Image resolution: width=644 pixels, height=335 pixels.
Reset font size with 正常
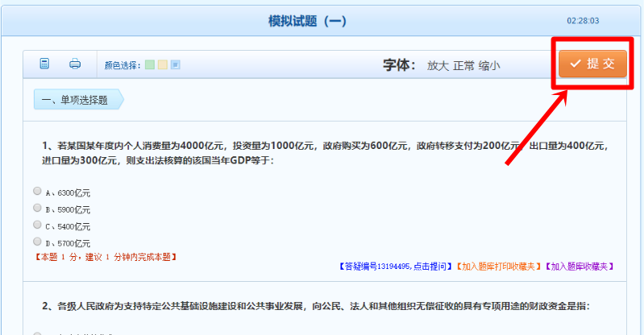464,66
